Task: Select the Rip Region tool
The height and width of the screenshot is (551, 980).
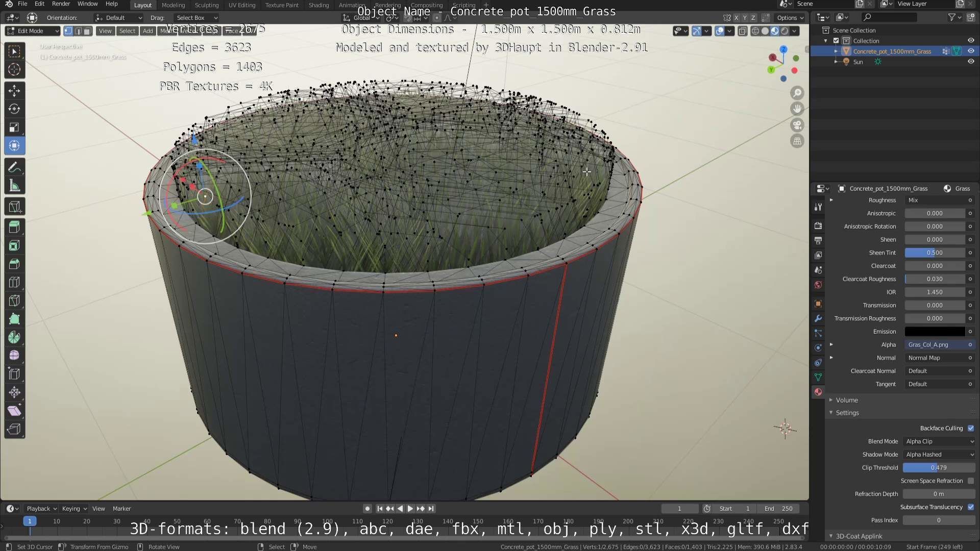Action: (14, 429)
